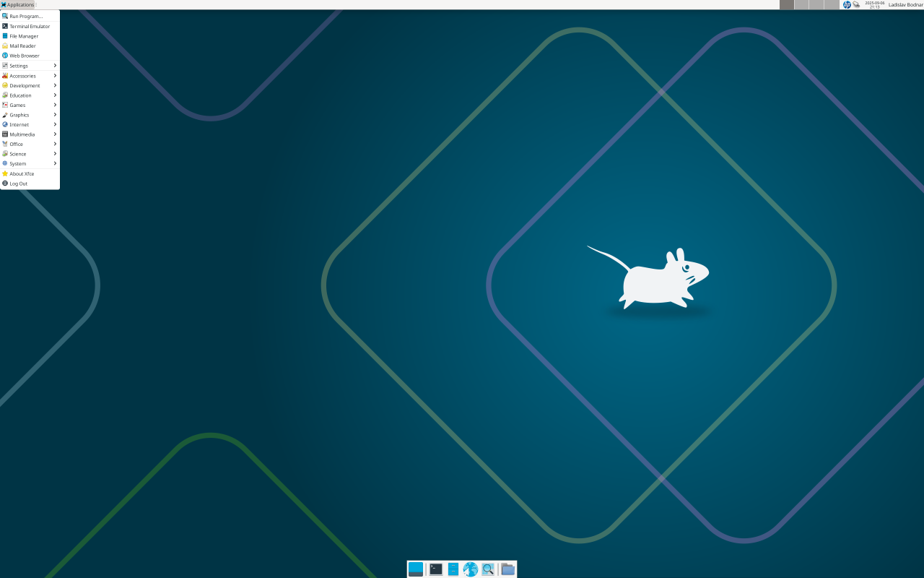Viewport: 924px width, 578px height.
Task: Choose Log Out at the menu bottom
Action: tap(30, 184)
